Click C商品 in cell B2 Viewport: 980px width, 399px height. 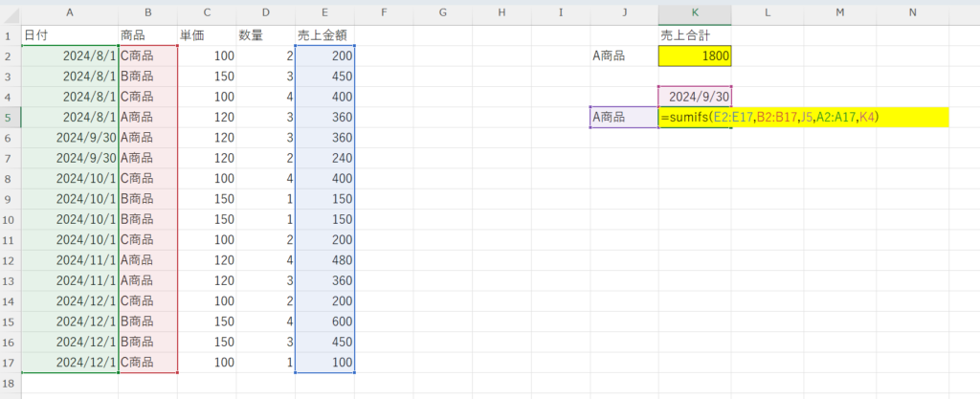coord(147,56)
